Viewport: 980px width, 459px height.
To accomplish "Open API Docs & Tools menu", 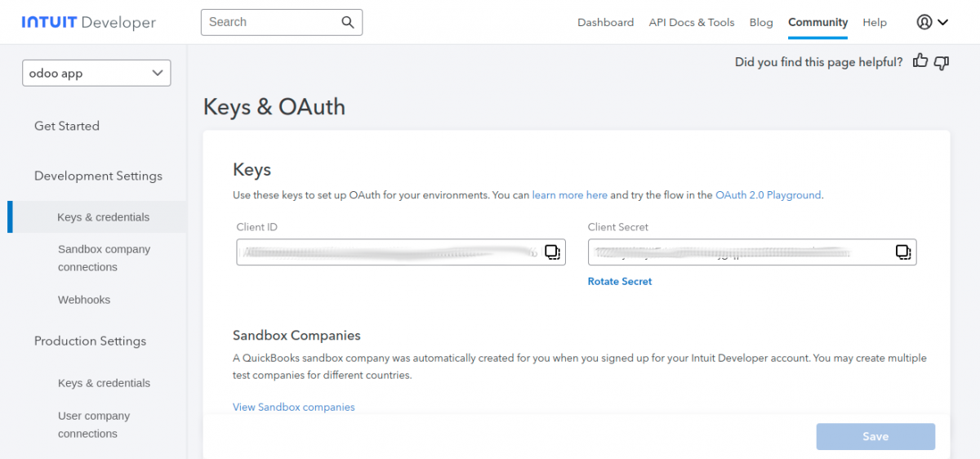I will (692, 22).
